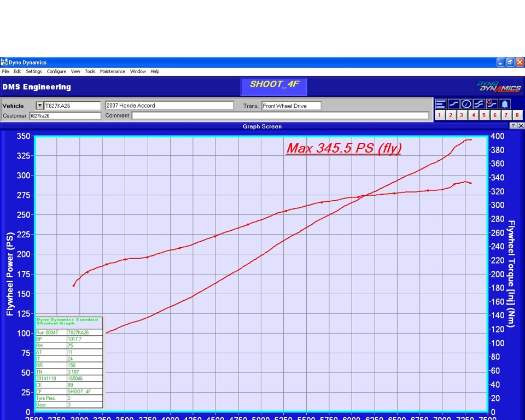
Task: Click the Comment input field
Action: point(279,115)
